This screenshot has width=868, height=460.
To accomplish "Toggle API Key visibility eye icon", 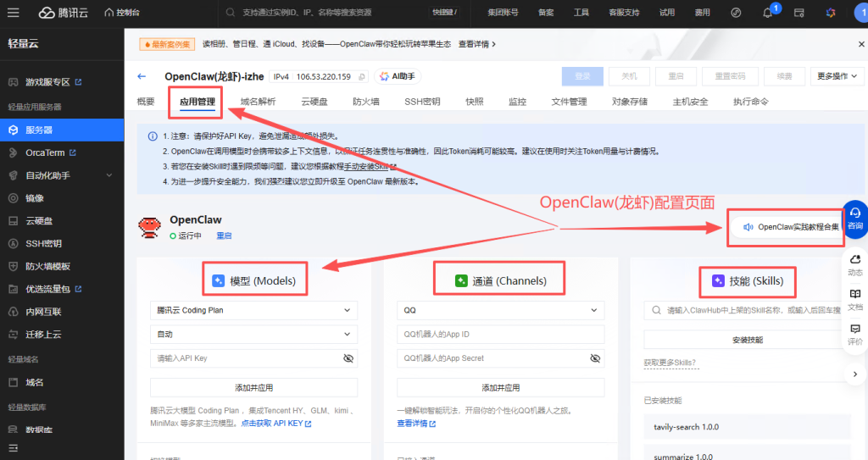I will [x=348, y=358].
